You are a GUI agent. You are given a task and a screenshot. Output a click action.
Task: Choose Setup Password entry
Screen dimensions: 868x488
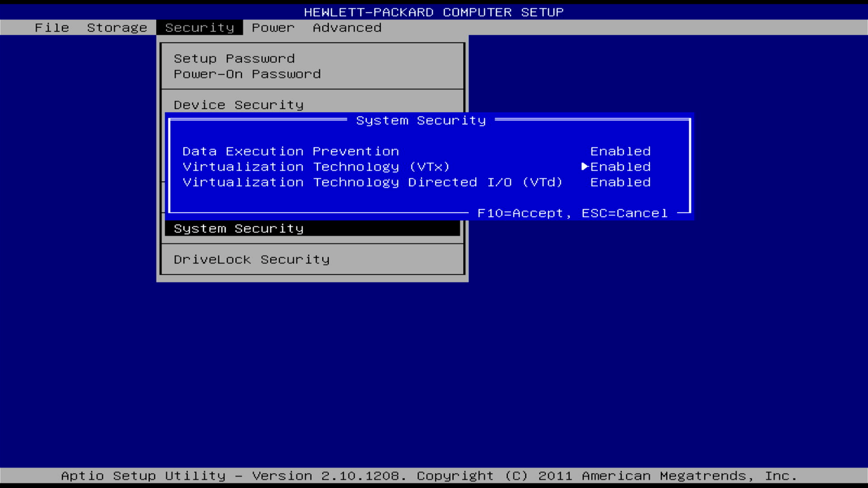point(234,59)
